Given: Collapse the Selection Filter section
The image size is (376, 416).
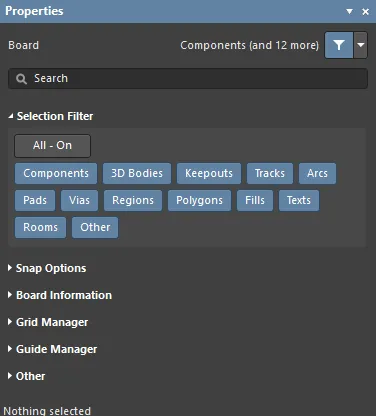Looking at the screenshot, I should (11, 116).
